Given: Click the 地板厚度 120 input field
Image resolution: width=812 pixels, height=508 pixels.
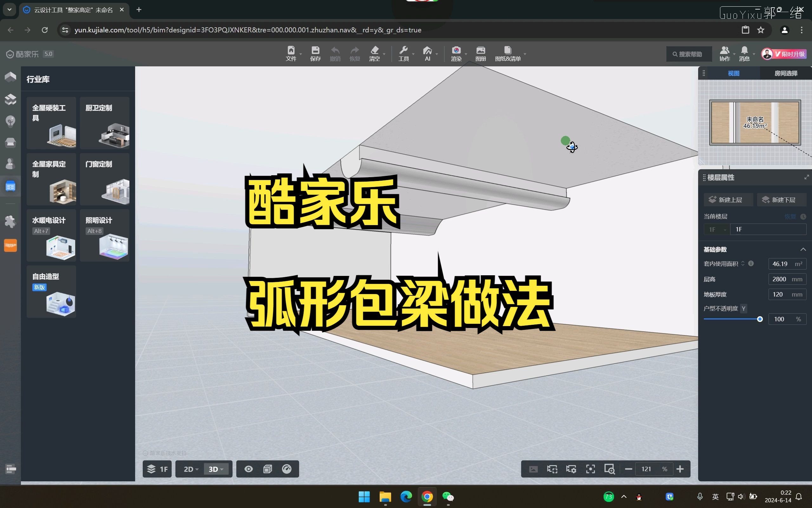Looking at the screenshot, I should pos(787,294).
